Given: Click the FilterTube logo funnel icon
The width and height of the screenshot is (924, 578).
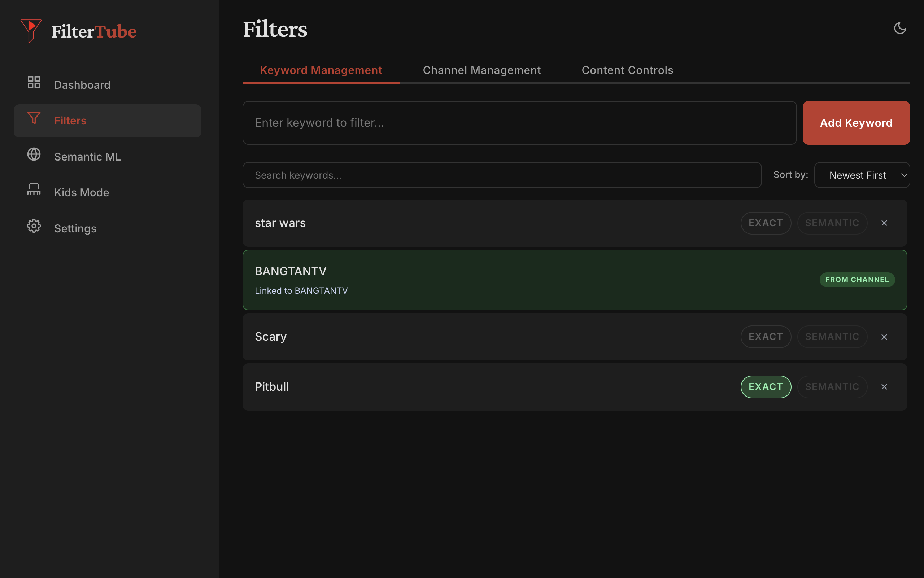Looking at the screenshot, I should click(31, 31).
